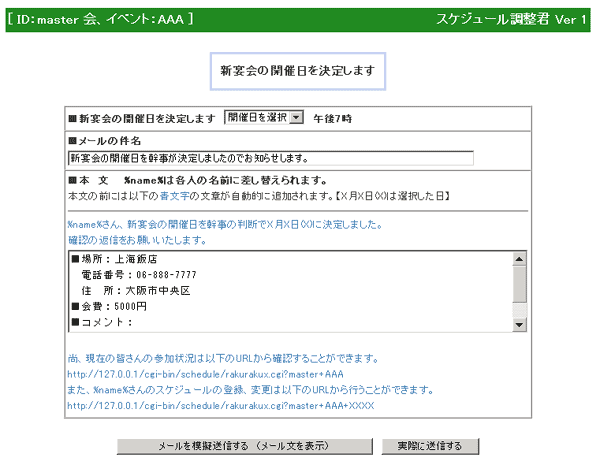Click the ■コメント： line in the body
The width and height of the screenshot is (600, 465).
103,323
